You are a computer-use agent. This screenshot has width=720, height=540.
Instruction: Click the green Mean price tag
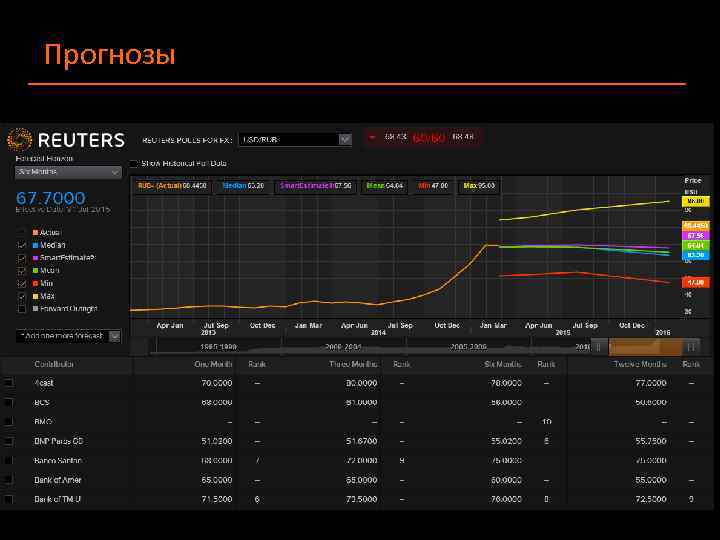(696, 246)
